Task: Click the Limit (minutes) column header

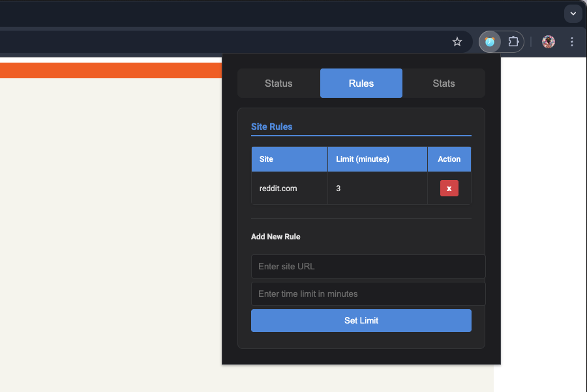Action: click(377, 159)
